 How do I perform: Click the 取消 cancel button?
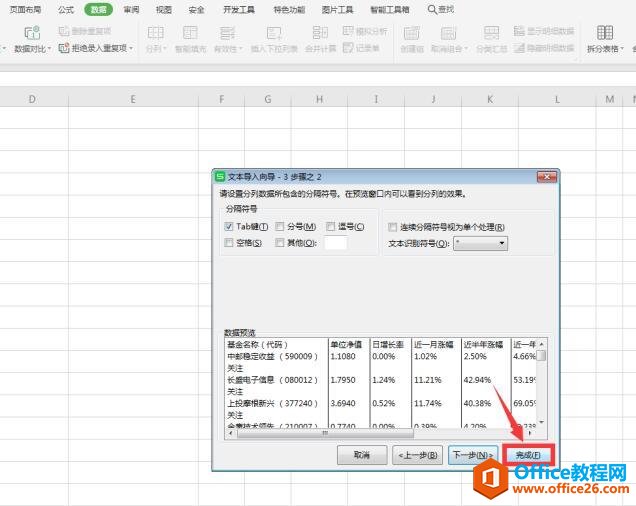pos(362,455)
